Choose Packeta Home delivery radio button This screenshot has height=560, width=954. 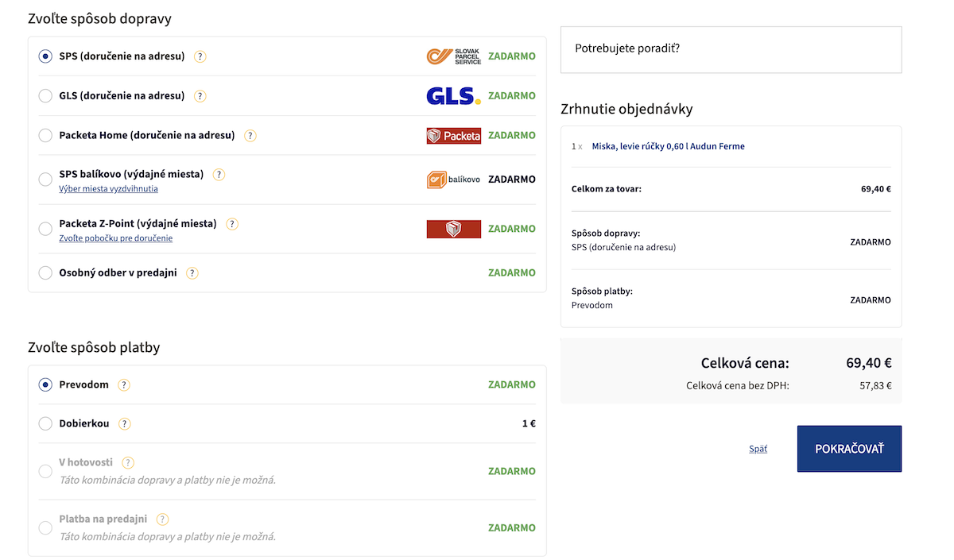pyautogui.click(x=45, y=136)
